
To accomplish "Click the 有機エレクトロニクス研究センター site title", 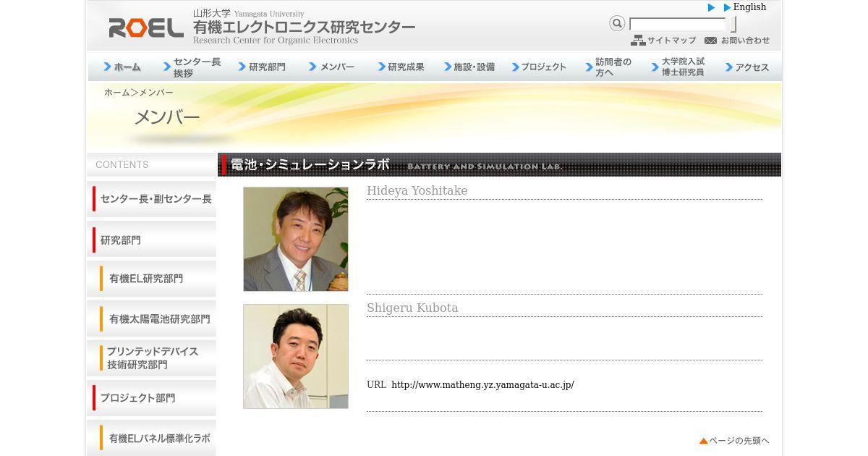I will click(x=304, y=28).
